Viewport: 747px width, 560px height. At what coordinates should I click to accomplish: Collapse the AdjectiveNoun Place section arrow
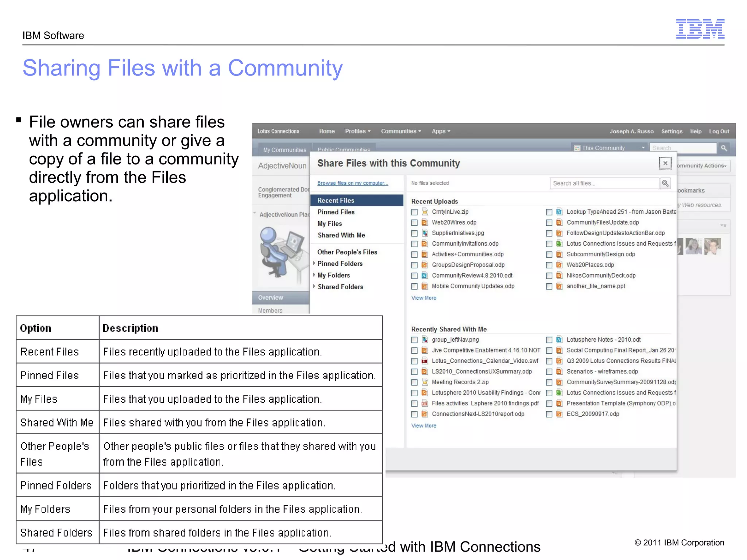pyautogui.click(x=255, y=213)
